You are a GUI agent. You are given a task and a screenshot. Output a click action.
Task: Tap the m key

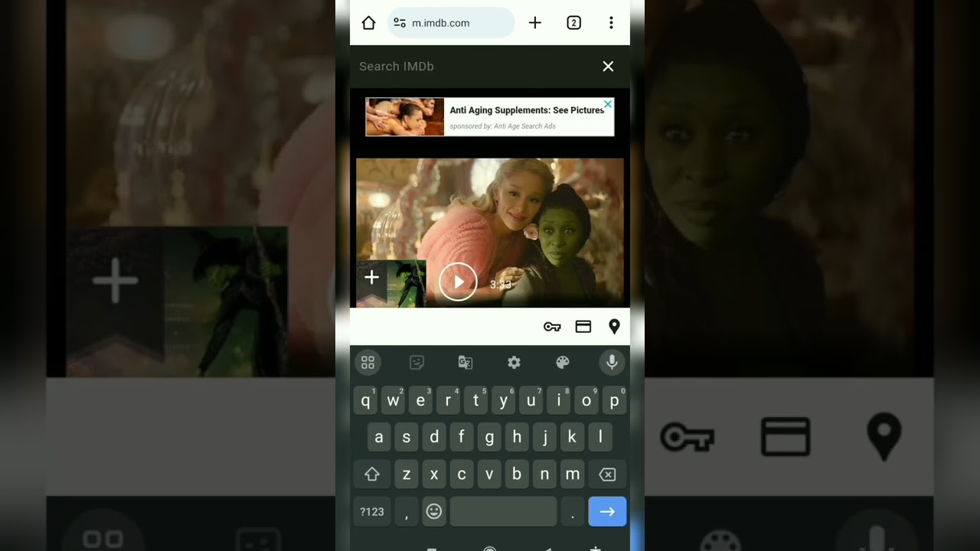[573, 474]
